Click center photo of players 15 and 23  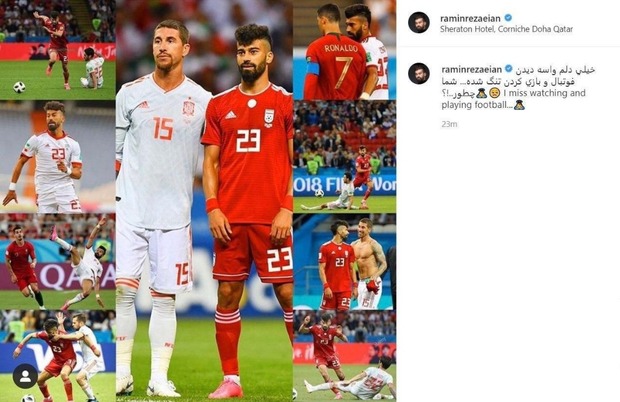point(204,201)
